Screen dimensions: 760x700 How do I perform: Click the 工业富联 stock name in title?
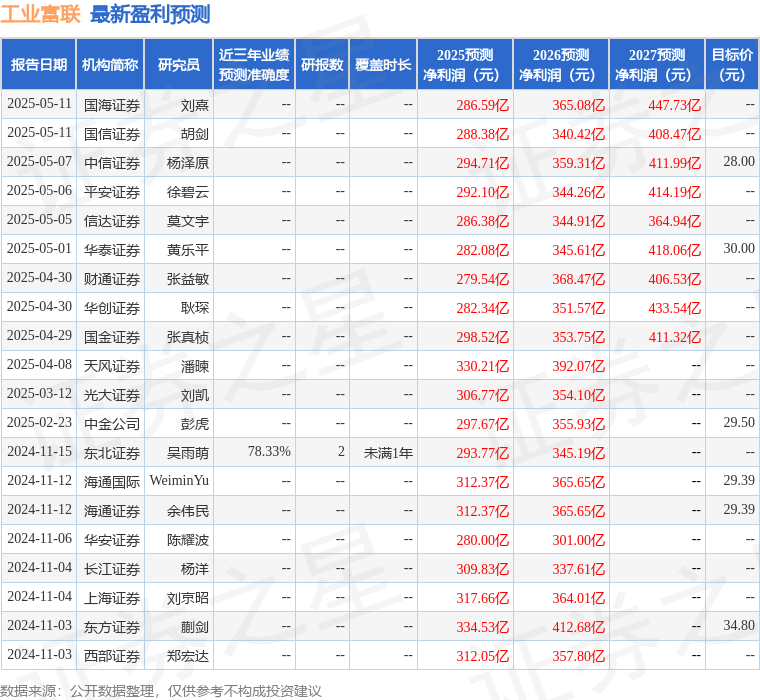[41, 14]
